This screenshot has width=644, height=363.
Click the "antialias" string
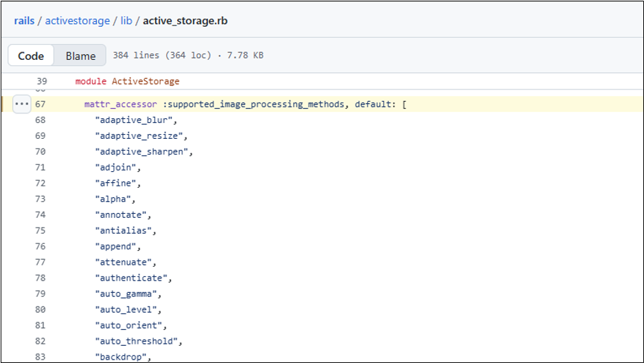pos(123,230)
